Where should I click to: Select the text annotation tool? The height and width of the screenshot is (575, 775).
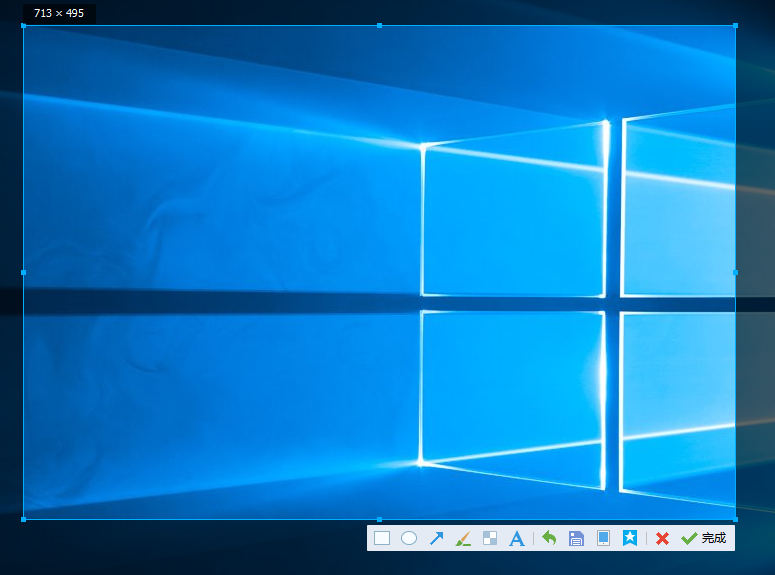coord(517,538)
